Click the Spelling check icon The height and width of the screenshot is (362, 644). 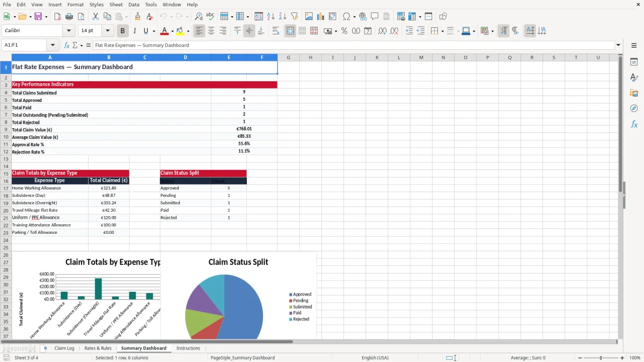click(210, 17)
